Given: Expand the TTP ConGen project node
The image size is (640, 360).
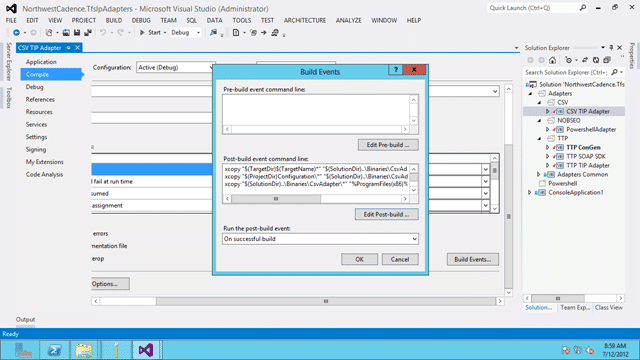Looking at the screenshot, I should 548,147.
